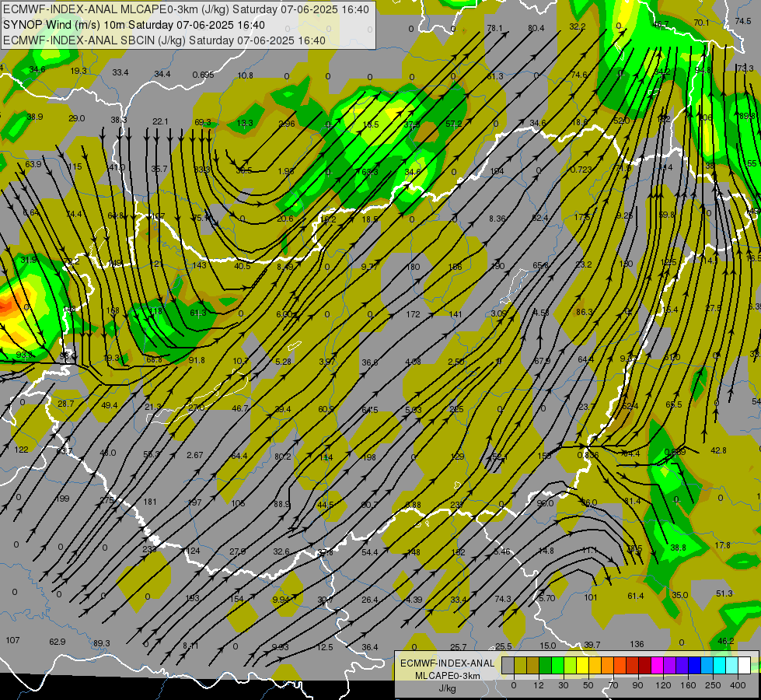Click legend label MLCAPE0-3km
761x700 pixels.
click(448, 676)
